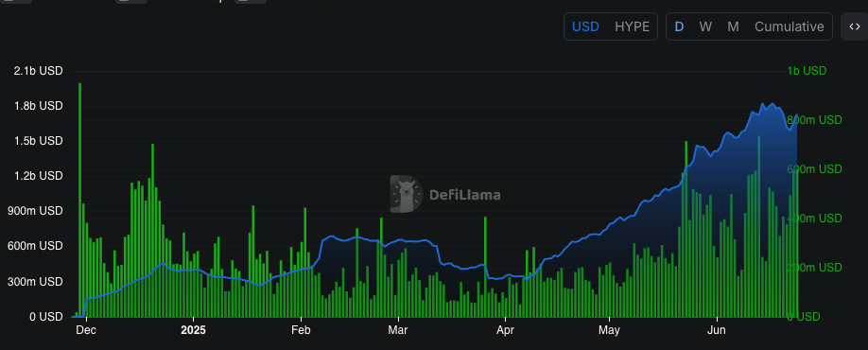The height and width of the screenshot is (350, 868).
Task: Click the green 800m USD axis label
Action: 814,120
